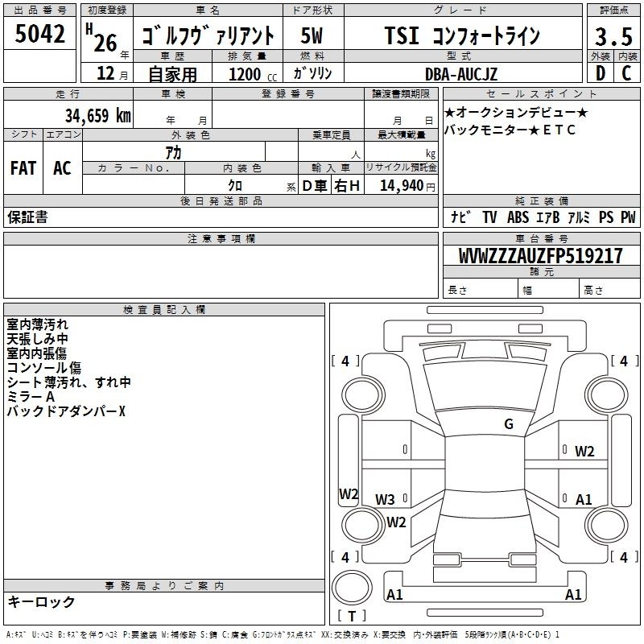Select the model code DBA-AUCJZ
The image size is (644, 644).
(461, 74)
